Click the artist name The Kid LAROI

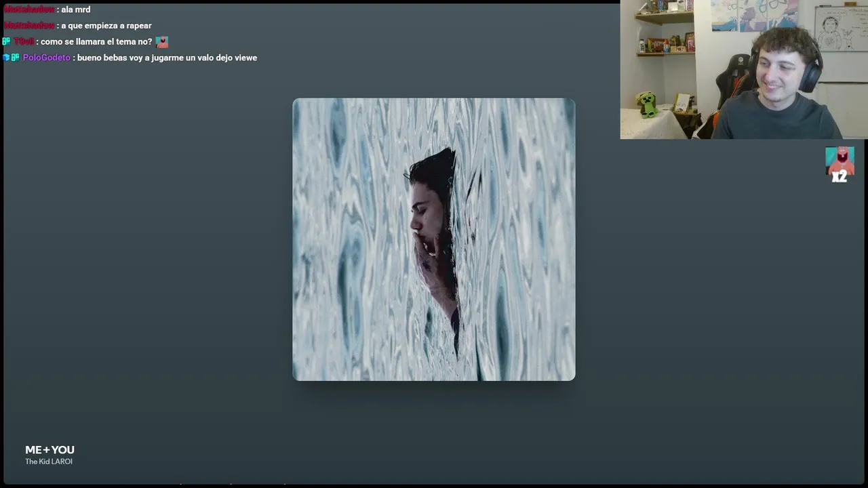[49, 462]
